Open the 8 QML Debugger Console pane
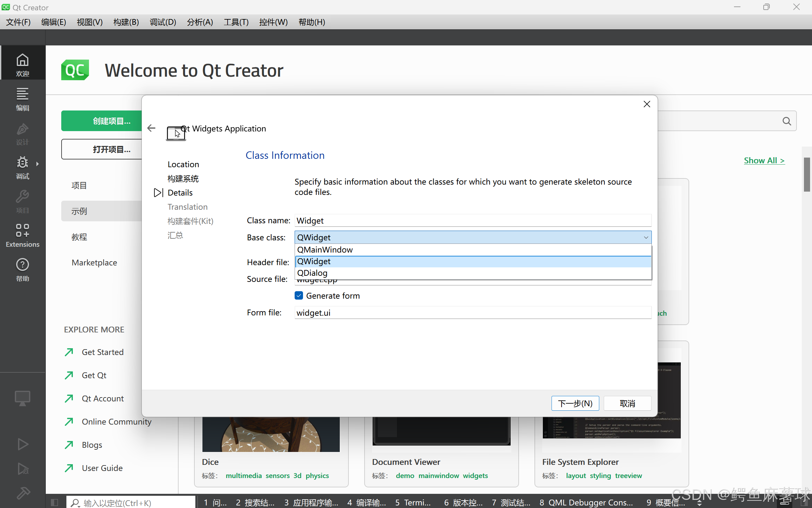This screenshot has height=508, width=812. pyautogui.click(x=586, y=502)
